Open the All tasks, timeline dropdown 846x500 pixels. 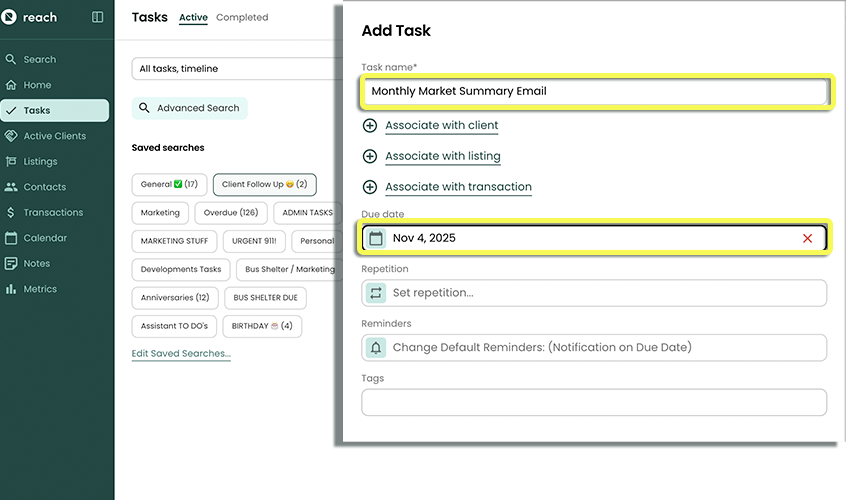pyautogui.click(x=235, y=69)
